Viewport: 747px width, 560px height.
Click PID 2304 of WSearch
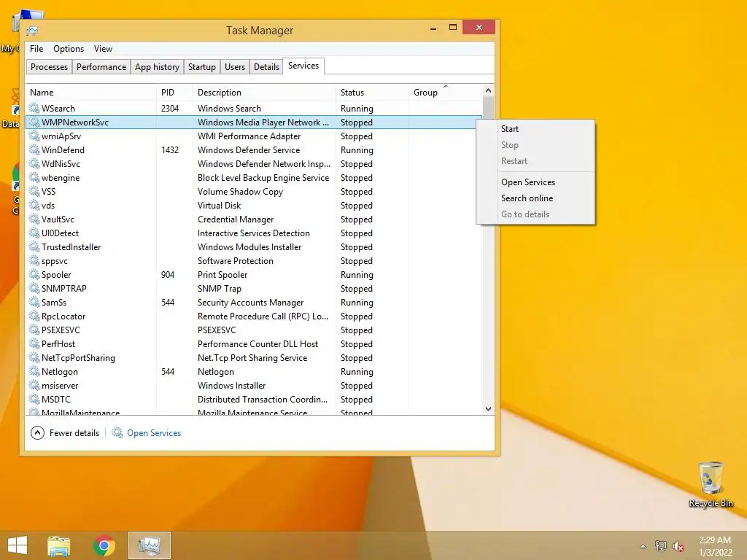tap(169, 109)
